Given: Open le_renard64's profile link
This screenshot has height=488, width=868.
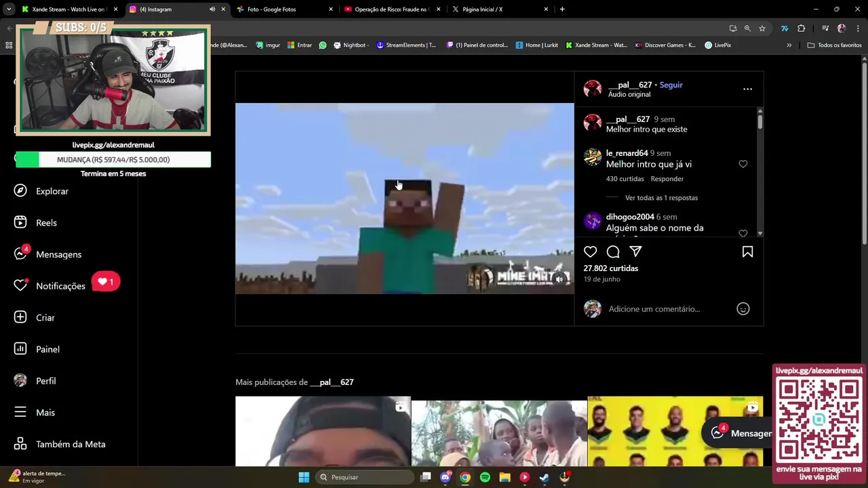Looking at the screenshot, I should pos(627,153).
